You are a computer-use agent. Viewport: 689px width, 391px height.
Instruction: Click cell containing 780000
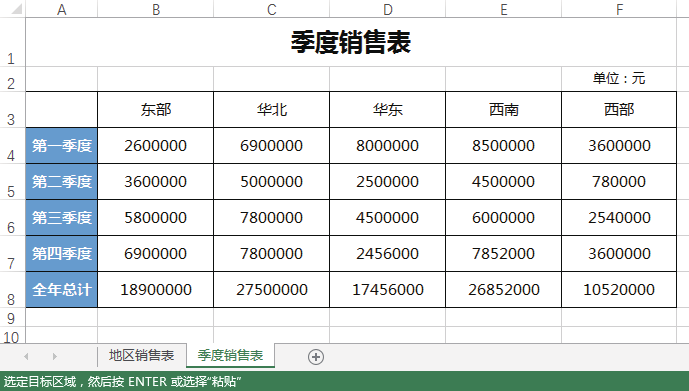point(619,182)
